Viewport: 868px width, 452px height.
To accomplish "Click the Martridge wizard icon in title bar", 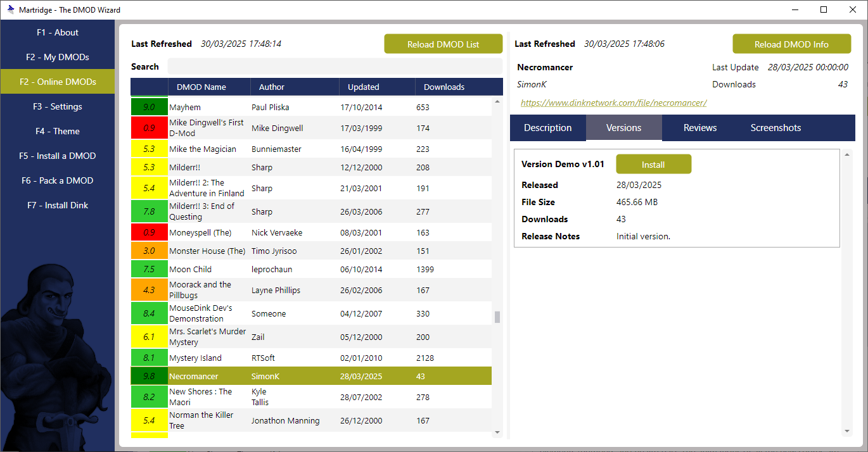I will [x=11, y=9].
